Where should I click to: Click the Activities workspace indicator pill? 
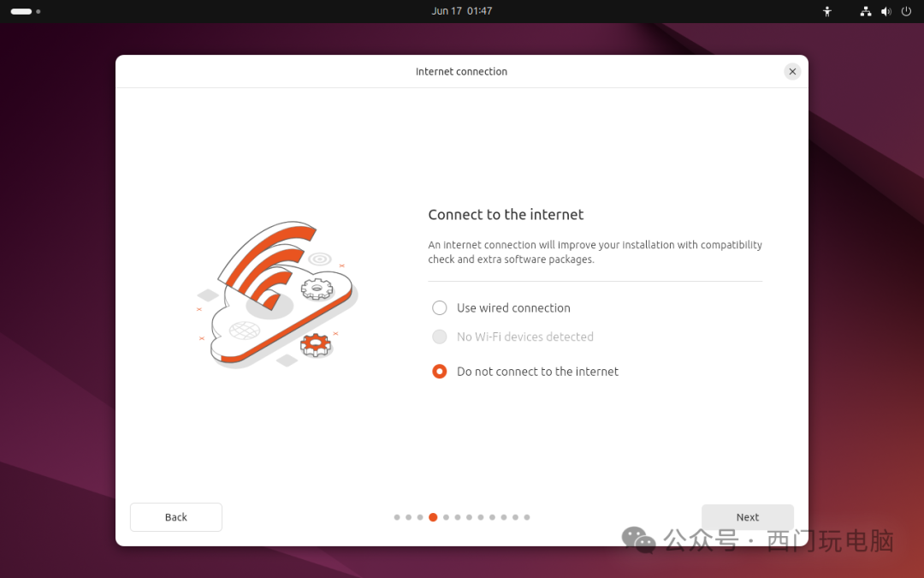coord(21,11)
